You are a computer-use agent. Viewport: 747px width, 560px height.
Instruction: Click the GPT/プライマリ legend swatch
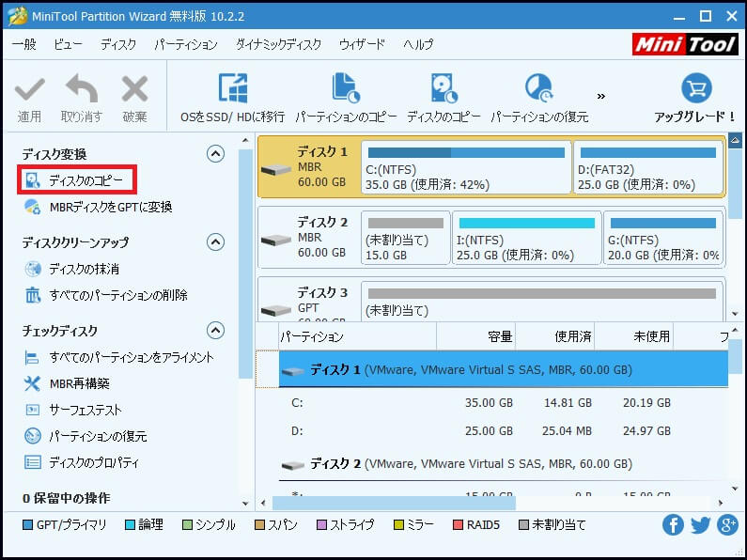coord(27,524)
